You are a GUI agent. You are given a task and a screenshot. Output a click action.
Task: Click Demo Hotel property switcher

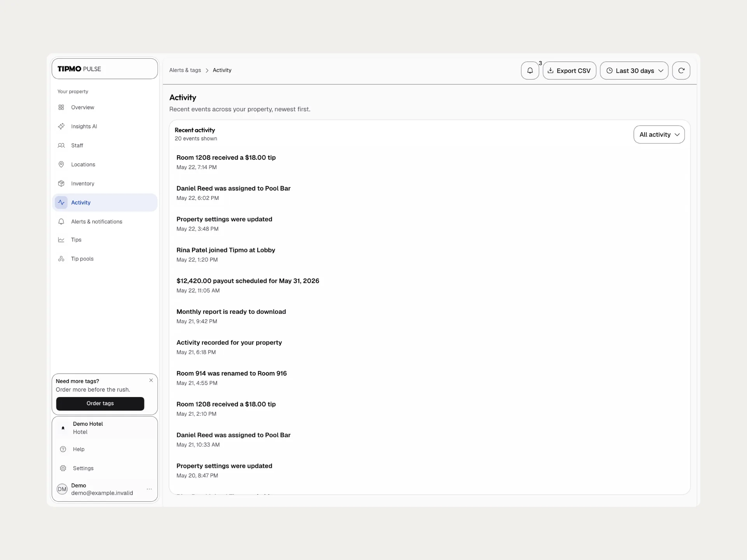coord(105,428)
